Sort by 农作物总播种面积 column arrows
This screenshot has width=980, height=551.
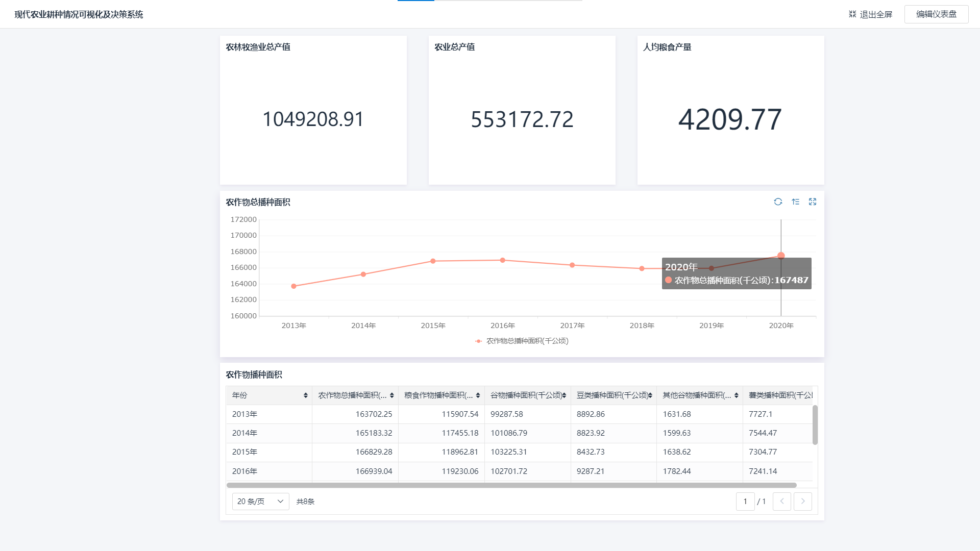point(391,395)
